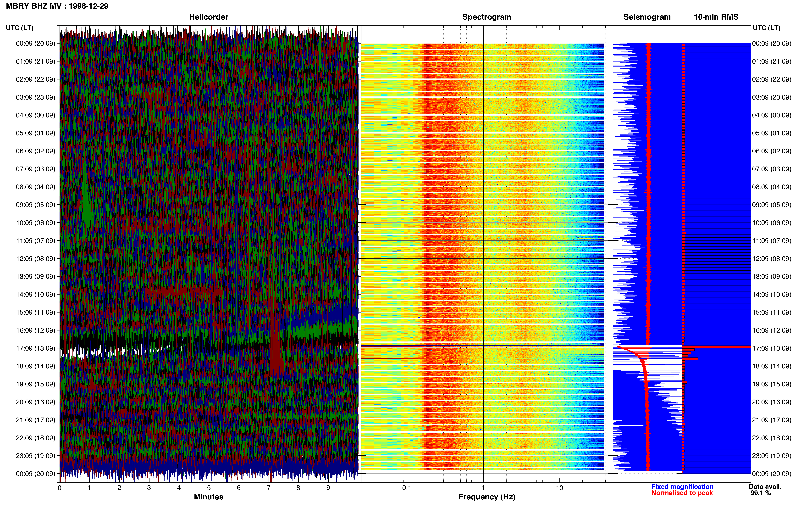The width and height of the screenshot is (812, 508).
Task: Click the right '23:09 (19:09)' time label
Action: click(772, 456)
